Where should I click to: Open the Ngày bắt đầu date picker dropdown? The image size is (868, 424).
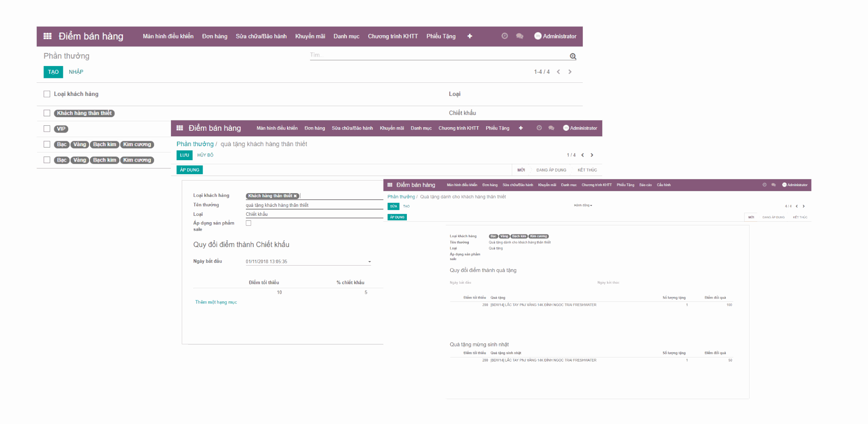(x=369, y=262)
